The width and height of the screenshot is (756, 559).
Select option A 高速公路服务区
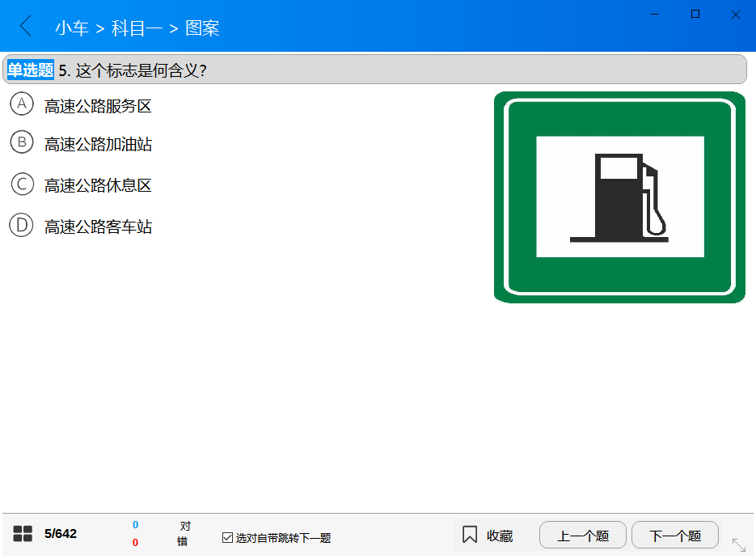tap(22, 104)
